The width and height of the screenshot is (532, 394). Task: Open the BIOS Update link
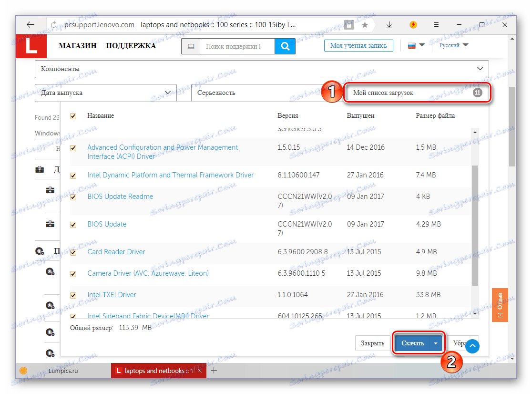point(107,224)
